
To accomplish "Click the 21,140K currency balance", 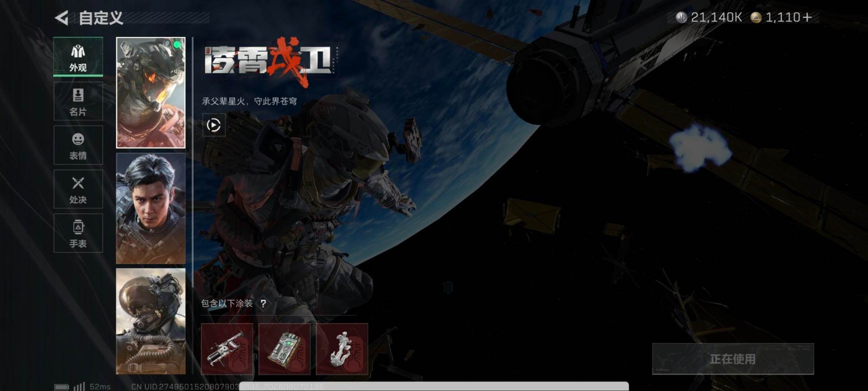I will [716, 17].
